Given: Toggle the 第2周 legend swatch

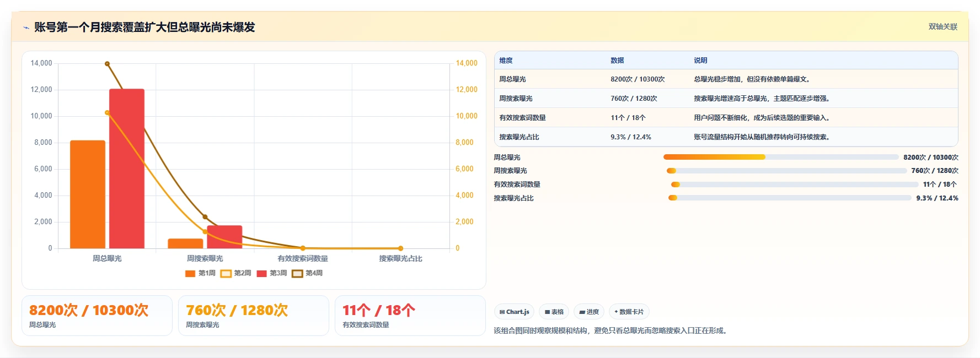Looking at the screenshot, I should (226, 273).
